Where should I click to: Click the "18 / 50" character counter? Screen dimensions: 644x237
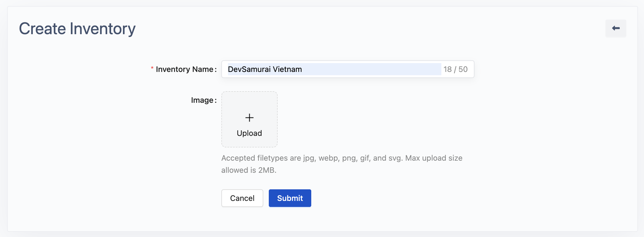(x=455, y=69)
